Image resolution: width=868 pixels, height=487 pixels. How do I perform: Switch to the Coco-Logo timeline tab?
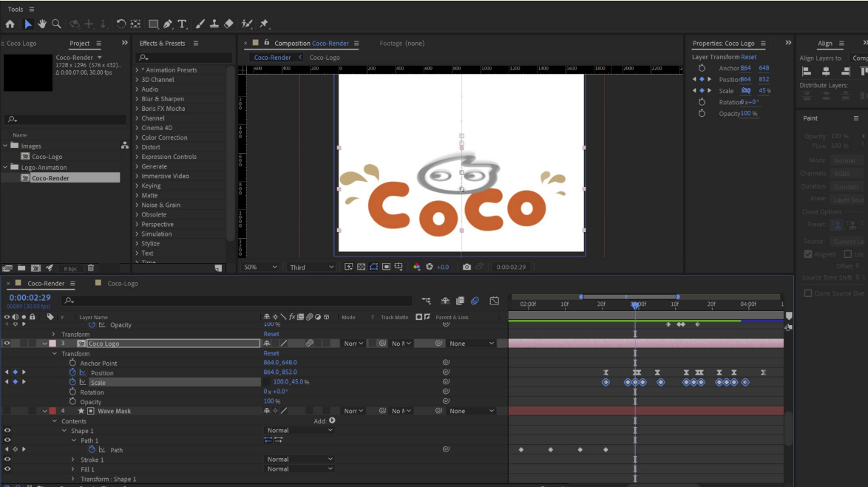(x=122, y=283)
